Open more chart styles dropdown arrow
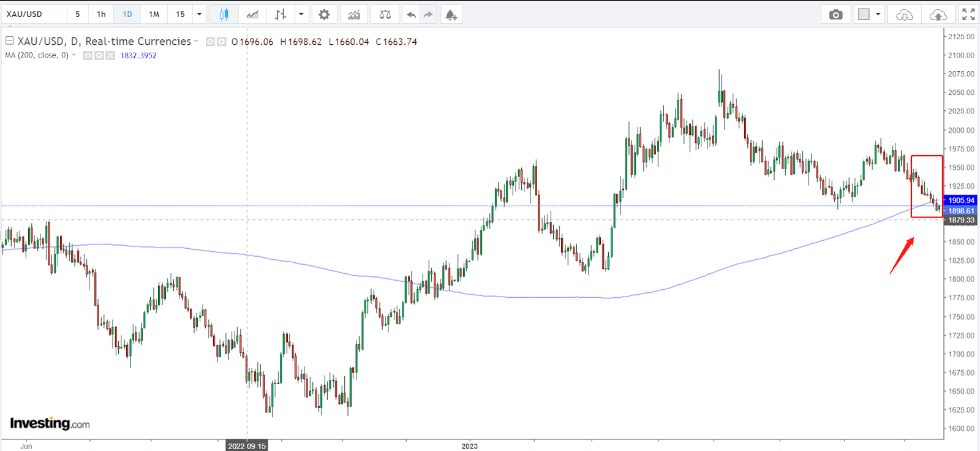980x451 pixels. pyautogui.click(x=301, y=14)
